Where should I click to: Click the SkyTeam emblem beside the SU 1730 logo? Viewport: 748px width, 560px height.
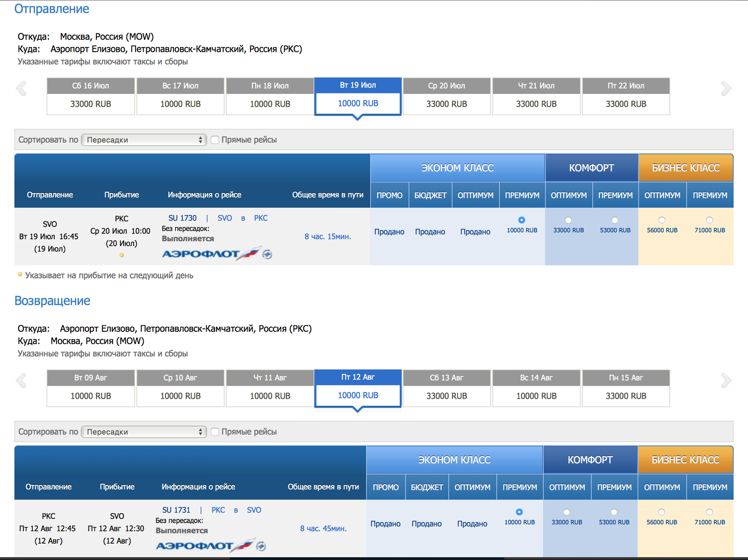[267, 254]
